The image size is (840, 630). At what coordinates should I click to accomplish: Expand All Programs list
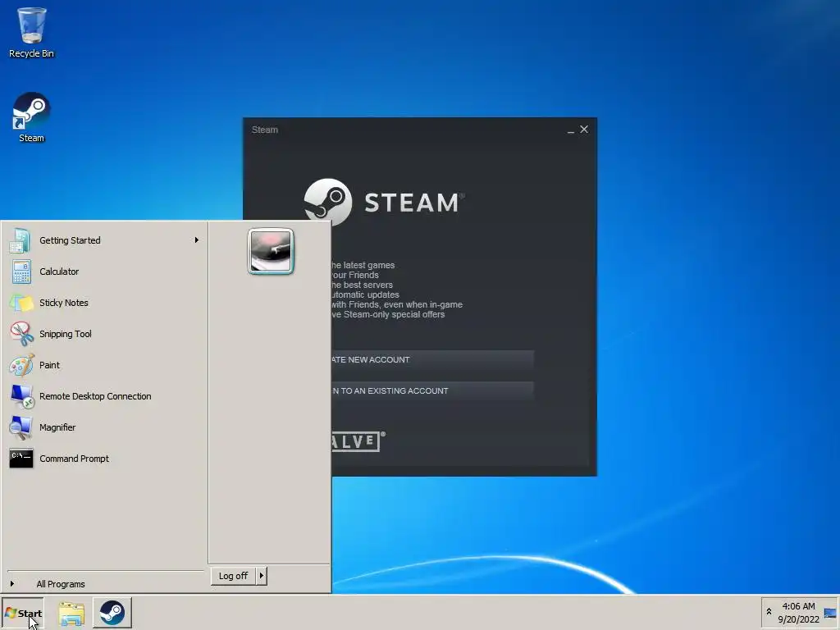[x=104, y=584]
